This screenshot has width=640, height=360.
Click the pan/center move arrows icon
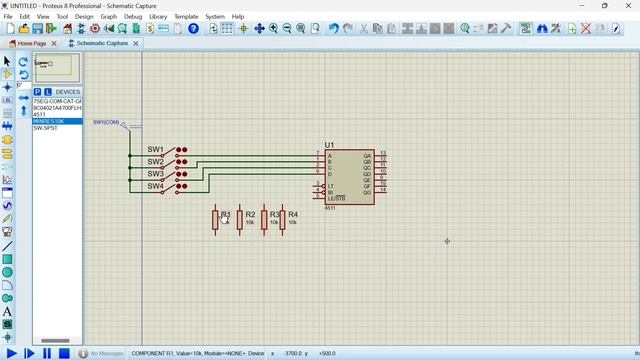(x=259, y=29)
